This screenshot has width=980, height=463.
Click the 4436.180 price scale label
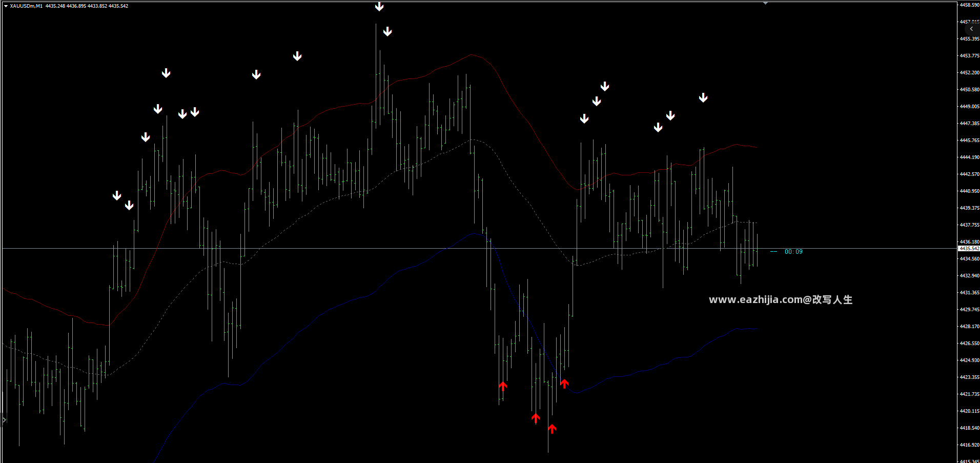[x=969, y=242]
